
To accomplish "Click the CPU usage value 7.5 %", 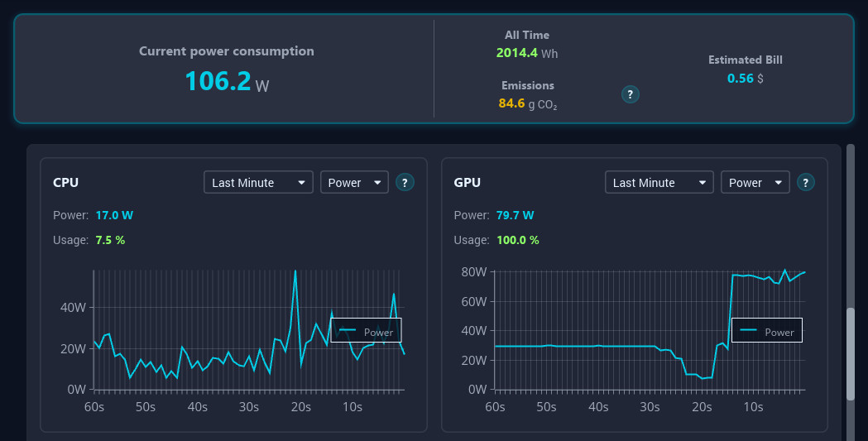I will click(x=110, y=240).
